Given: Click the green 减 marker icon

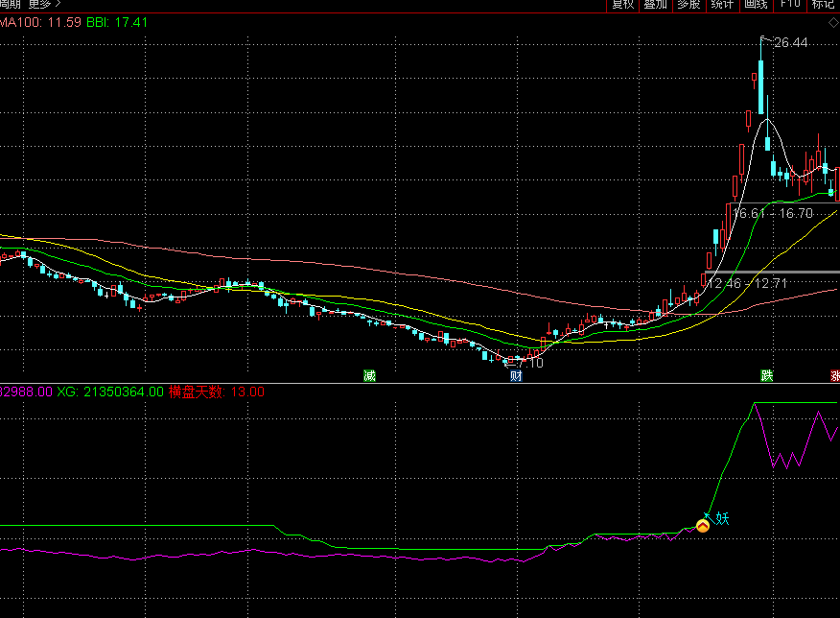Looking at the screenshot, I should 369,376.
